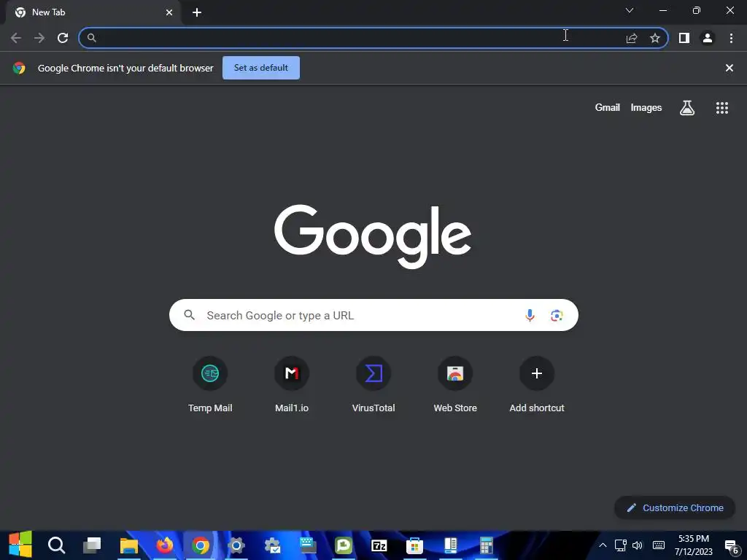Open Search Labs flask icon
This screenshot has height=560, width=747.
click(x=687, y=108)
